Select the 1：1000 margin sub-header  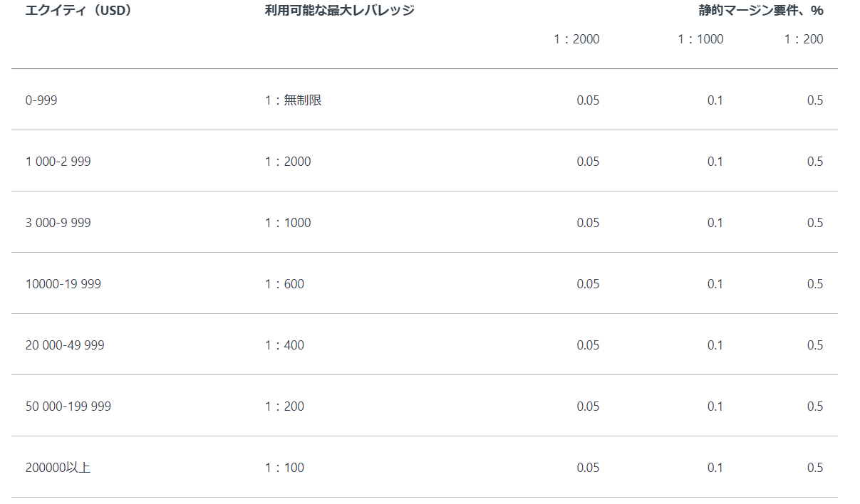(x=700, y=39)
